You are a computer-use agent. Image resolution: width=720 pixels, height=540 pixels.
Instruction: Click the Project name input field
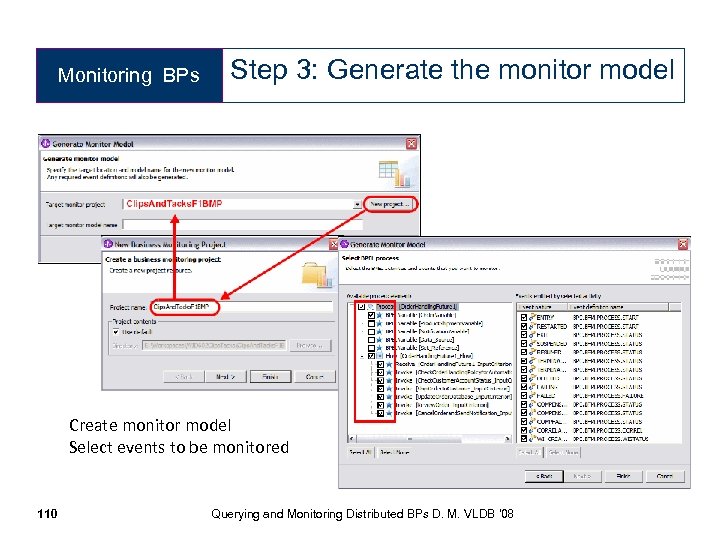tap(242, 307)
